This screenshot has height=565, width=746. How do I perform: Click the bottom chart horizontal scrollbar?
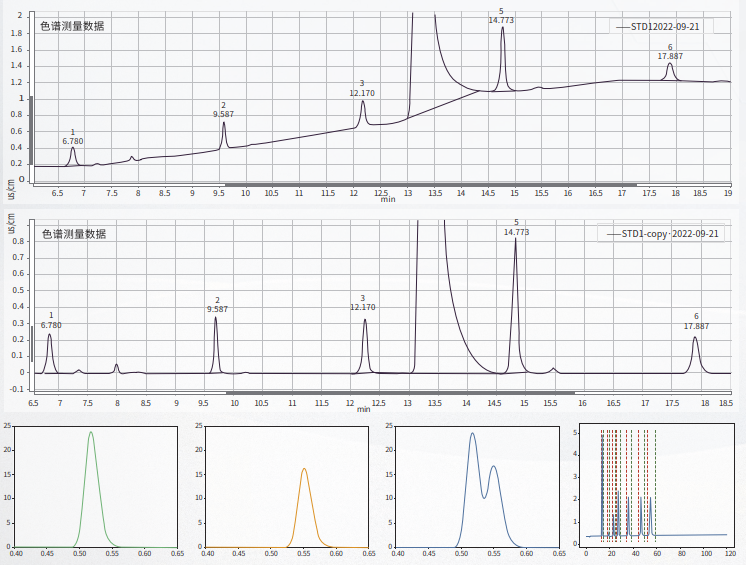[400, 393]
